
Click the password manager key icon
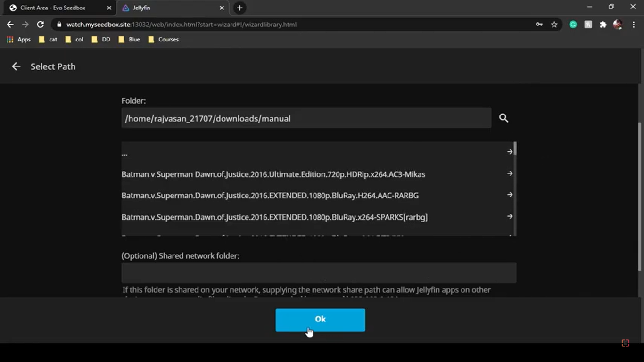pyautogui.click(x=539, y=24)
